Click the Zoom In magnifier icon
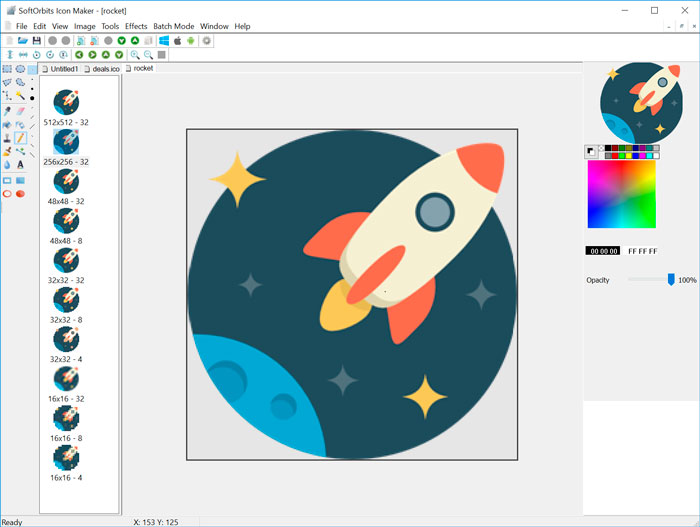The height and width of the screenshot is (527, 700). click(x=135, y=55)
